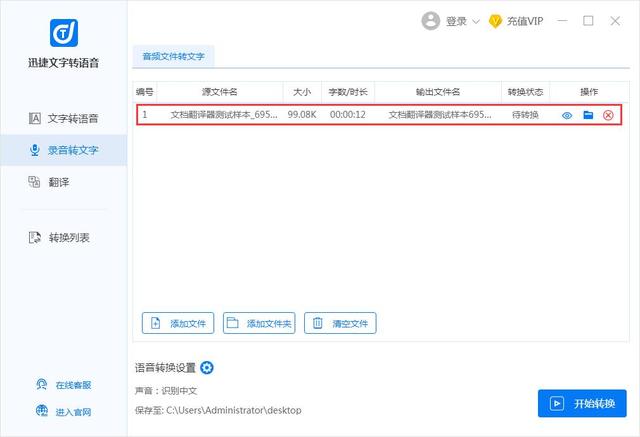
Task: Click the 添加文件夹 button
Action: click(259, 323)
